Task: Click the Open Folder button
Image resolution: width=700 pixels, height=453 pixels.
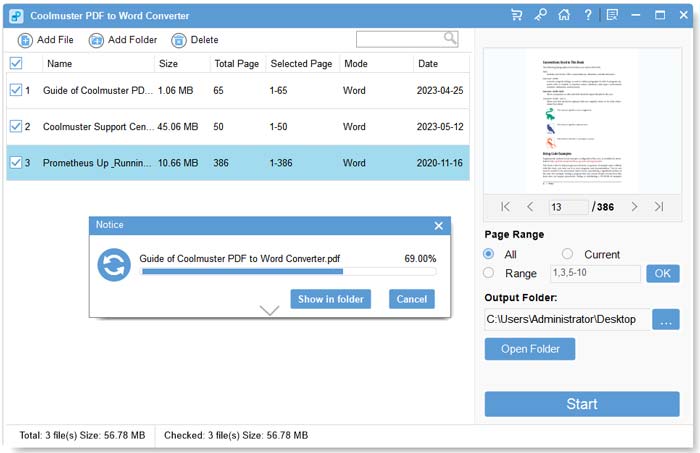Action: point(530,349)
